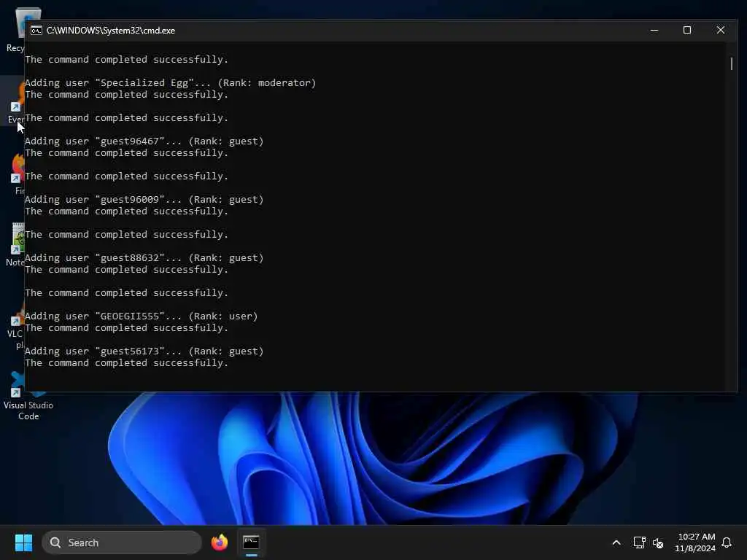Screen dimensions: 747x560
Task: Select the Firefox desktop shortcut
Action: point(18,174)
